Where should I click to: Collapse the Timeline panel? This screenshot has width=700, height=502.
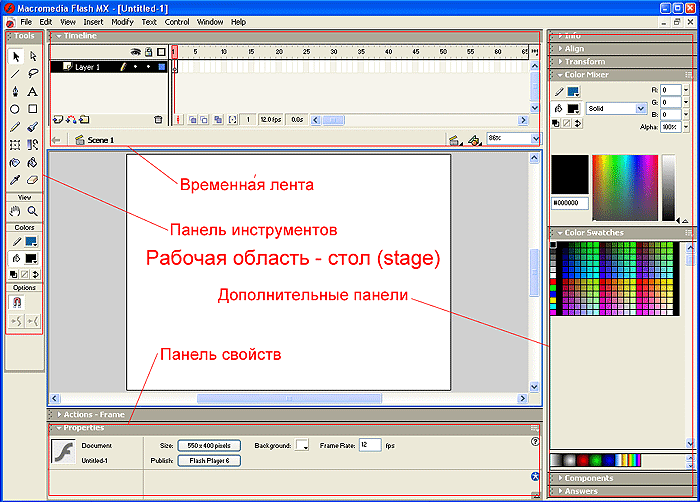[x=58, y=36]
